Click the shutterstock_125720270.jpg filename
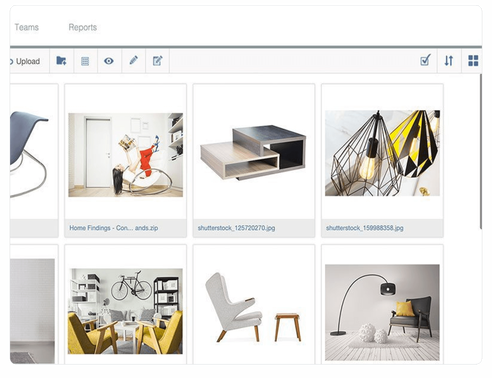The height and width of the screenshot is (378, 492). pos(236,228)
